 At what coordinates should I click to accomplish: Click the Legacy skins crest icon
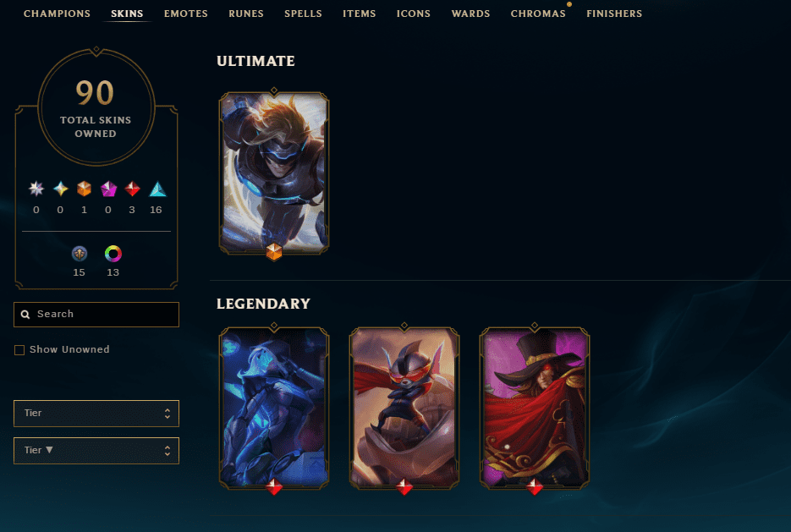click(x=80, y=253)
